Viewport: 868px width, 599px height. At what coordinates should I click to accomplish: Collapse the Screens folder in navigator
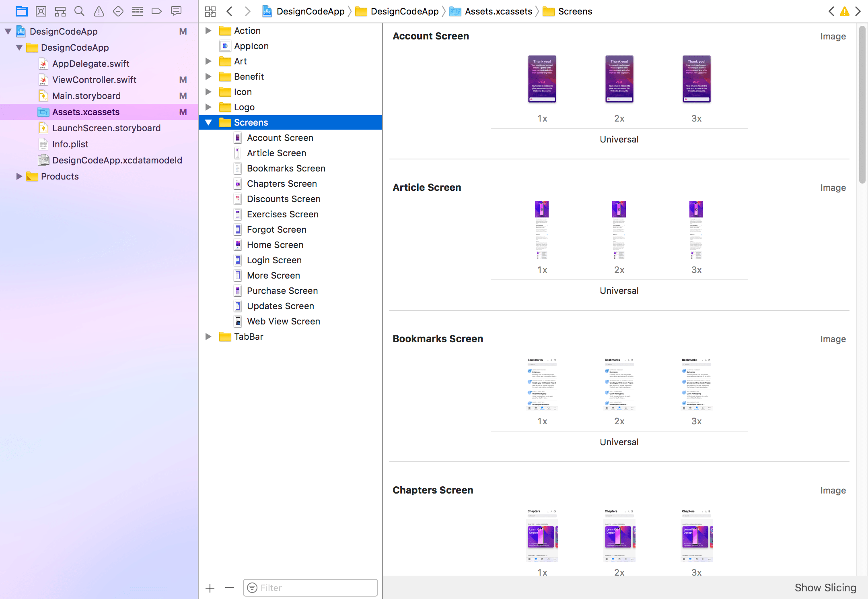click(x=209, y=122)
